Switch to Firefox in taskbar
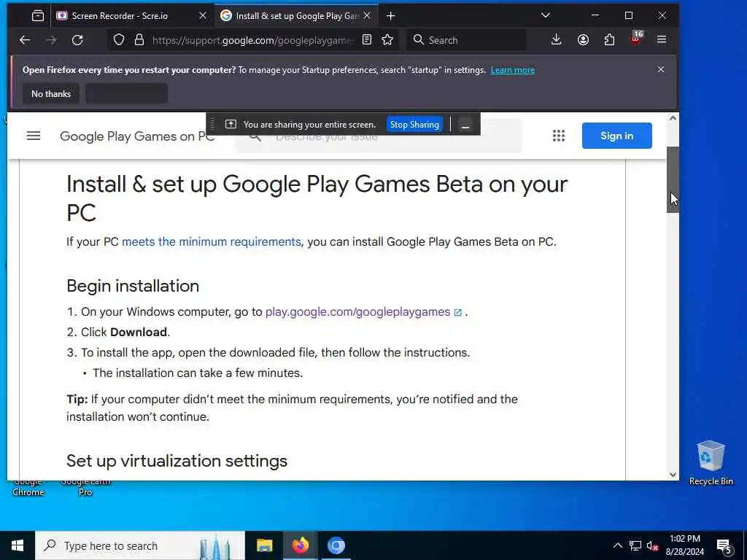The image size is (747, 560). 300,545
